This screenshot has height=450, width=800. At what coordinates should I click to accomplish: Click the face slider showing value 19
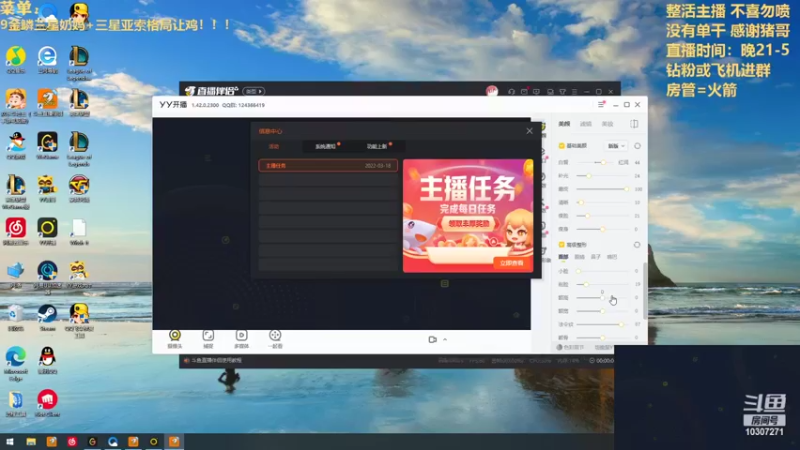pos(603,284)
